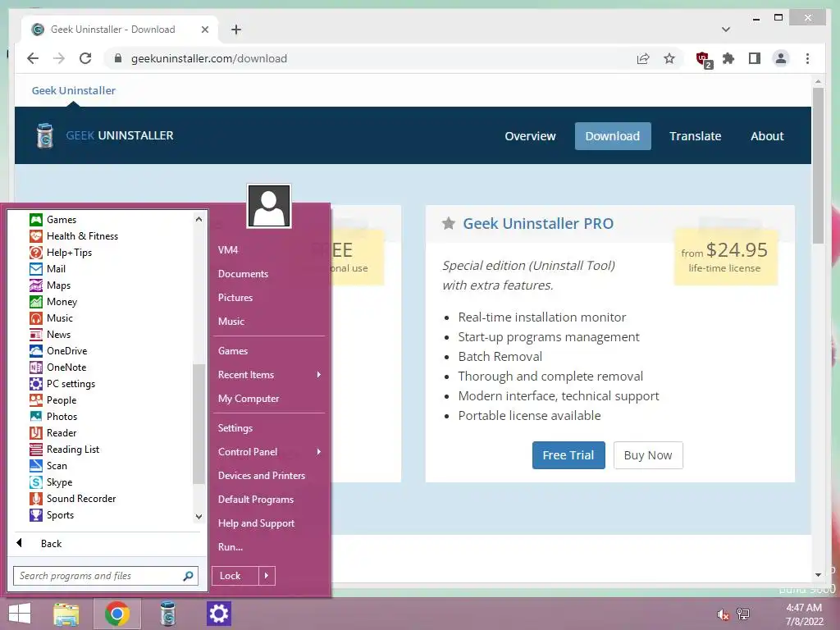Image resolution: width=840 pixels, height=630 pixels.
Task: Open the Reader app icon
Action: coord(36,433)
